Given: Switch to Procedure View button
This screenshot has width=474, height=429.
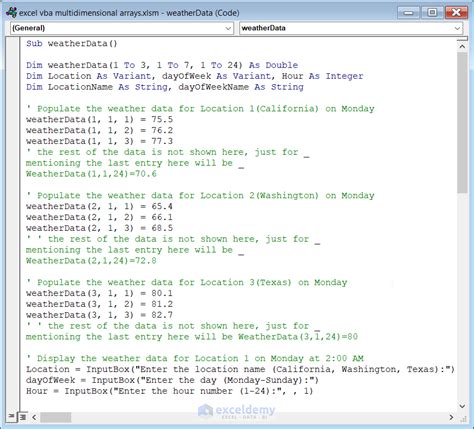Looking at the screenshot, I should pos(11,417).
